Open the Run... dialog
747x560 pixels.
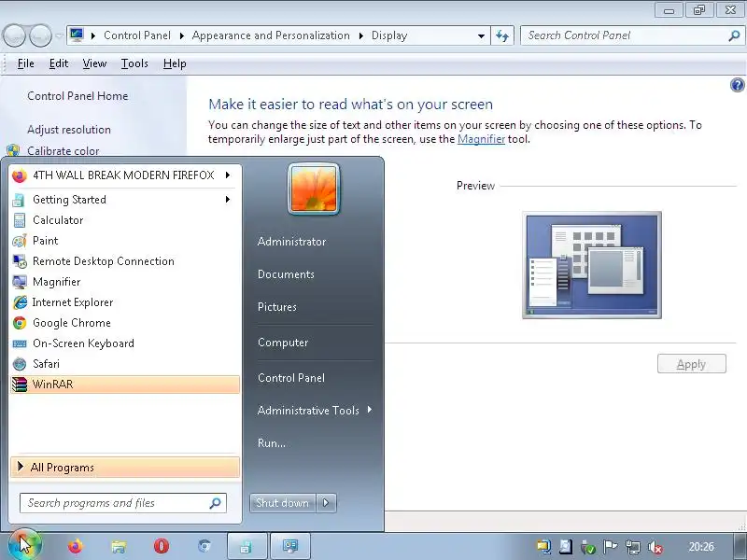tap(272, 443)
